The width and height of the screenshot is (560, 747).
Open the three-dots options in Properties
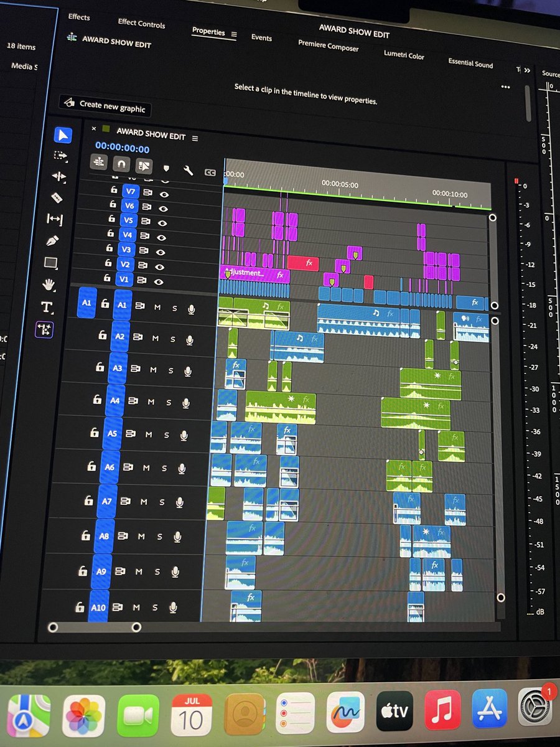click(x=505, y=88)
